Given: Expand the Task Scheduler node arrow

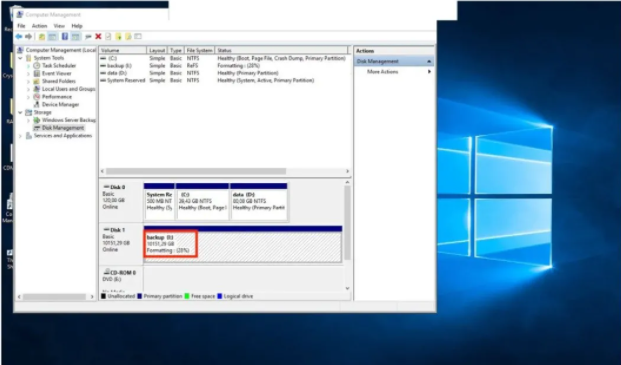Looking at the screenshot, I should click(29, 66).
